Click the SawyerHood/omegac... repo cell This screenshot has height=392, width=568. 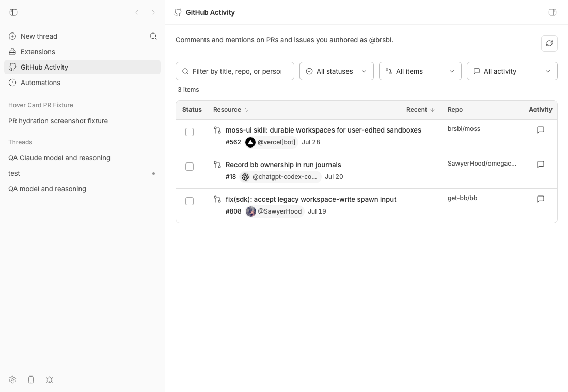(x=482, y=163)
